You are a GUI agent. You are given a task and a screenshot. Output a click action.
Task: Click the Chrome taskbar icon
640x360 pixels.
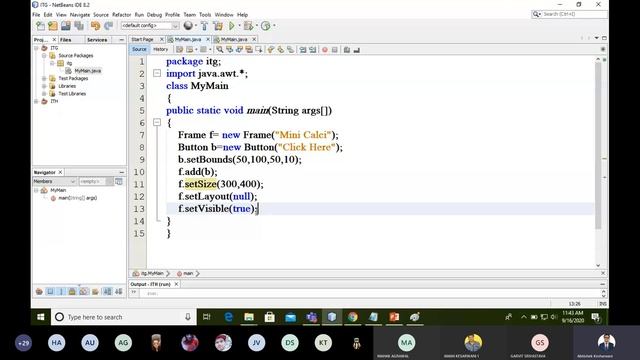(353, 317)
